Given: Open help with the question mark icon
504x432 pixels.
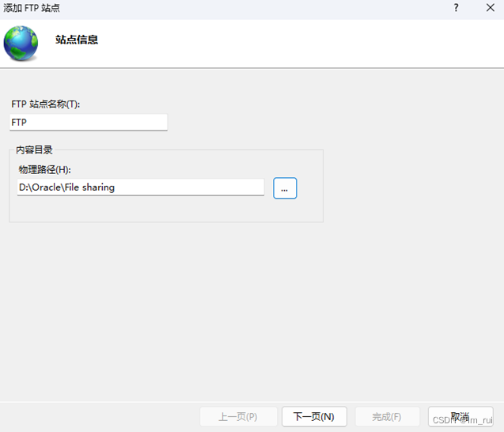Looking at the screenshot, I should coord(456,8).
